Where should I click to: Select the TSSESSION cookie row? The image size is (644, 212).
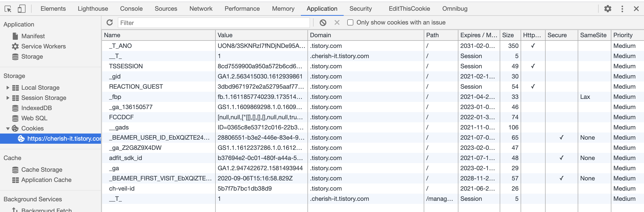(x=373, y=66)
